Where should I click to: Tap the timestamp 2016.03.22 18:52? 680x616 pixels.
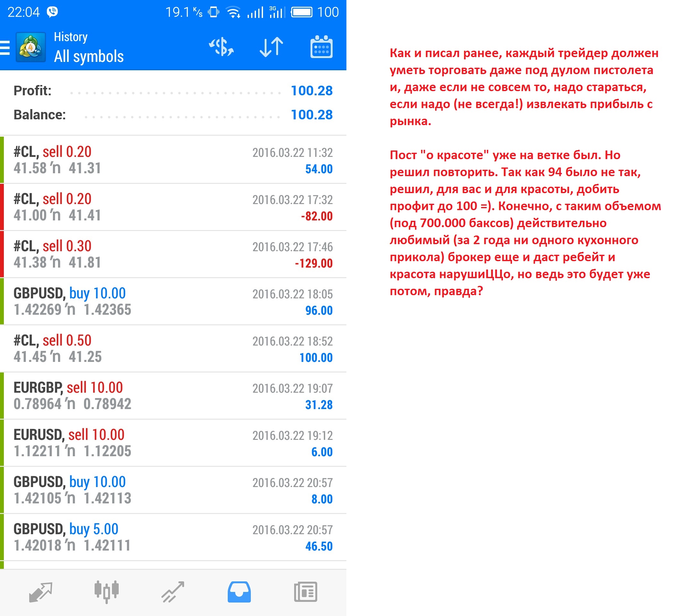point(293,341)
